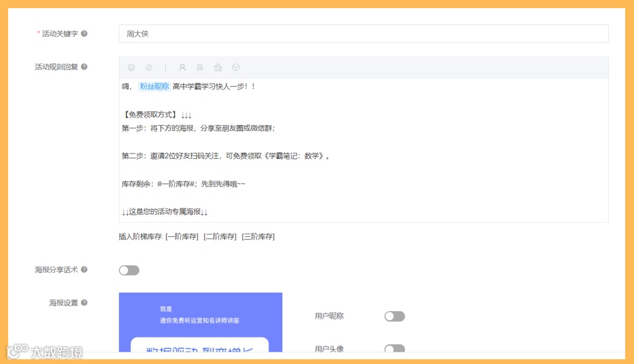Insert fan nickname using person icon

coord(182,67)
